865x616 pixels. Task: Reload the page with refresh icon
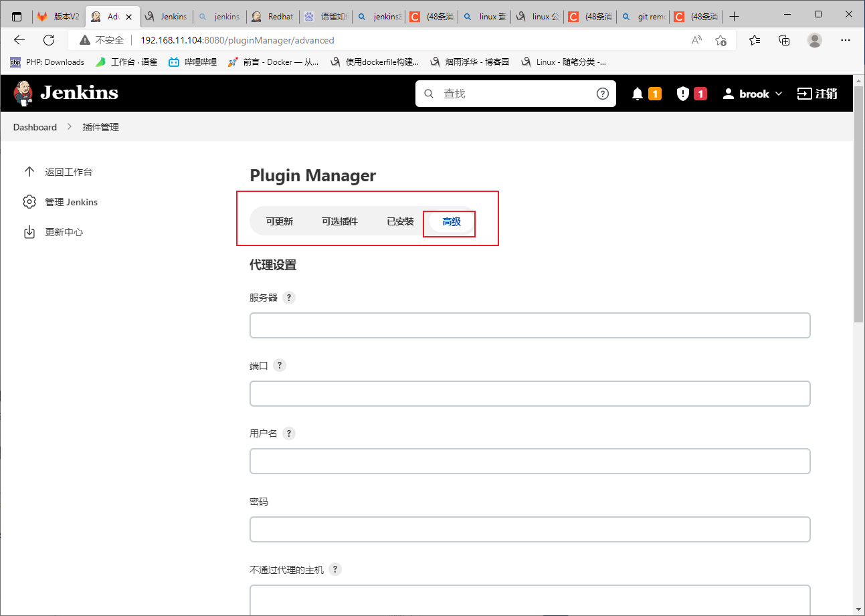click(x=49, y=40)
